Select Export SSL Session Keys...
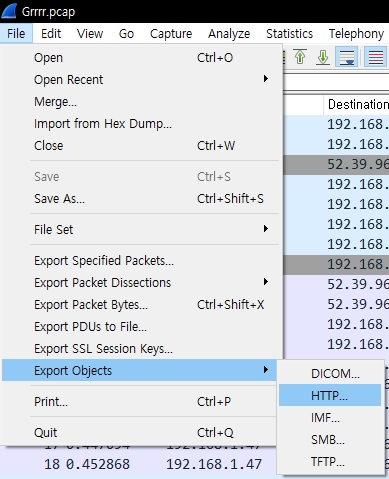The height and width of the screenshot is (479, 389). (x=140, y=349)
